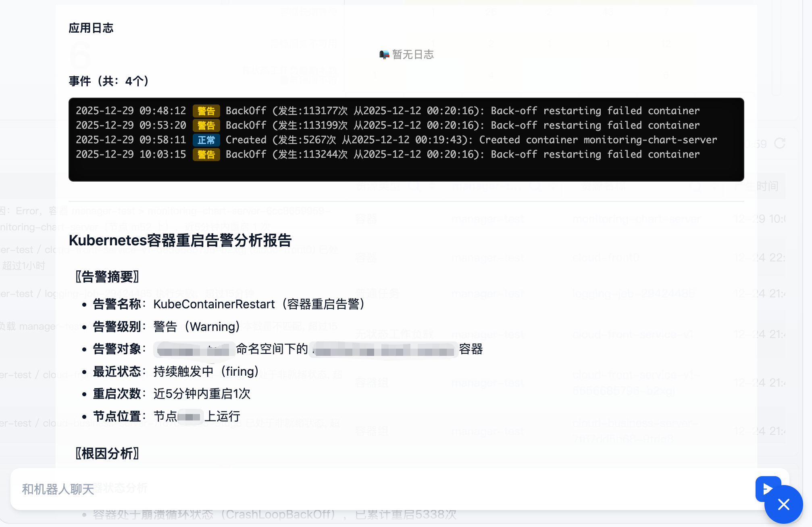This screenshot has height=527, width=812.
Task: Select the Created container monitoring-chart-server event line
Action: [471, 140]
